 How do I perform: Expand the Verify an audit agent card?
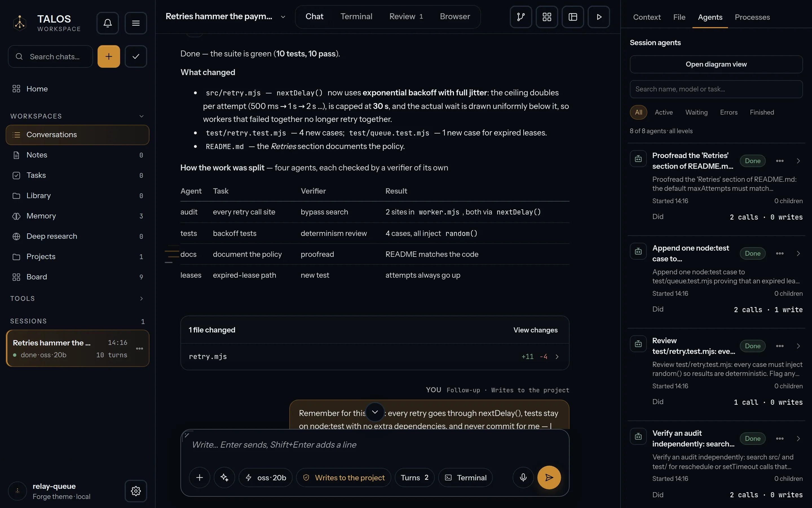pos(798,439)
